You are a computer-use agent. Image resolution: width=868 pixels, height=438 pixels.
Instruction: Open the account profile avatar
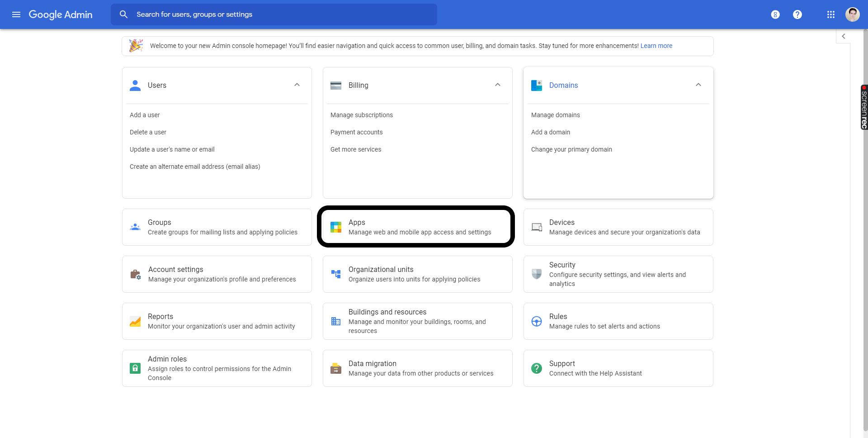tap(853, 14)
